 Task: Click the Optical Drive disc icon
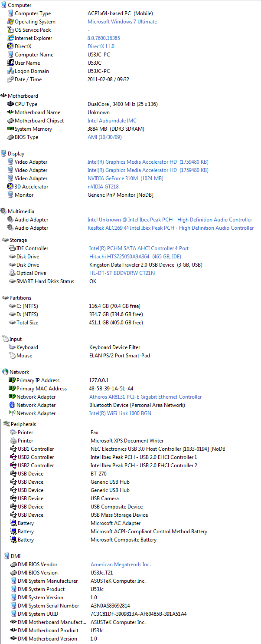12,273
